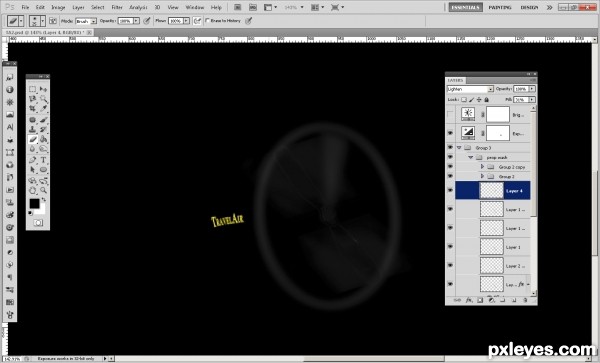
Task: Select the Crop tool
Action: pyautogui.click(x=33, y=109)
